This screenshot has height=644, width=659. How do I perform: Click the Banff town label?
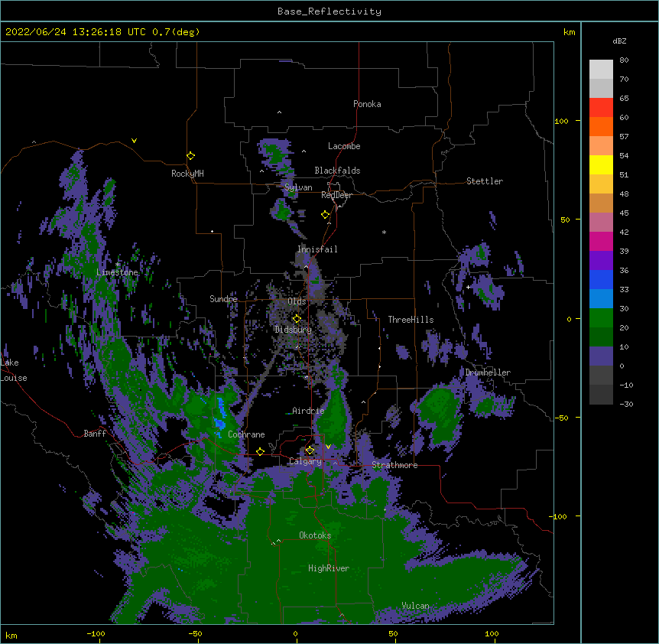(x=95, y=434)
